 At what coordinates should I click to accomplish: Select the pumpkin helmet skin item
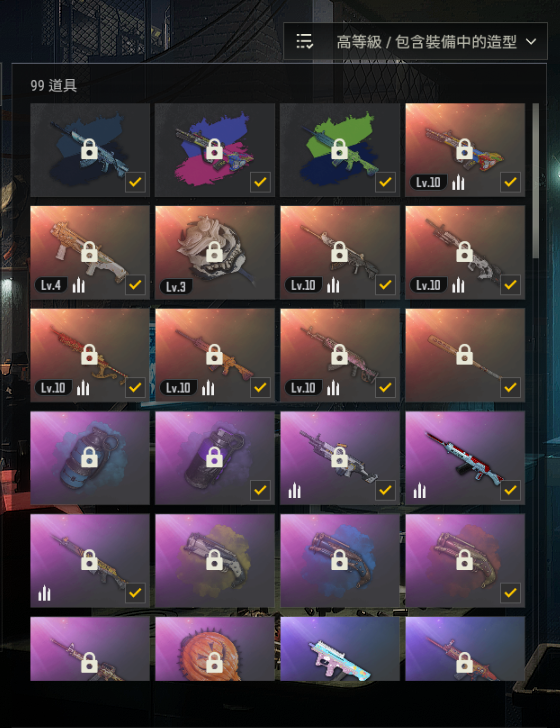tap(215, 649)
